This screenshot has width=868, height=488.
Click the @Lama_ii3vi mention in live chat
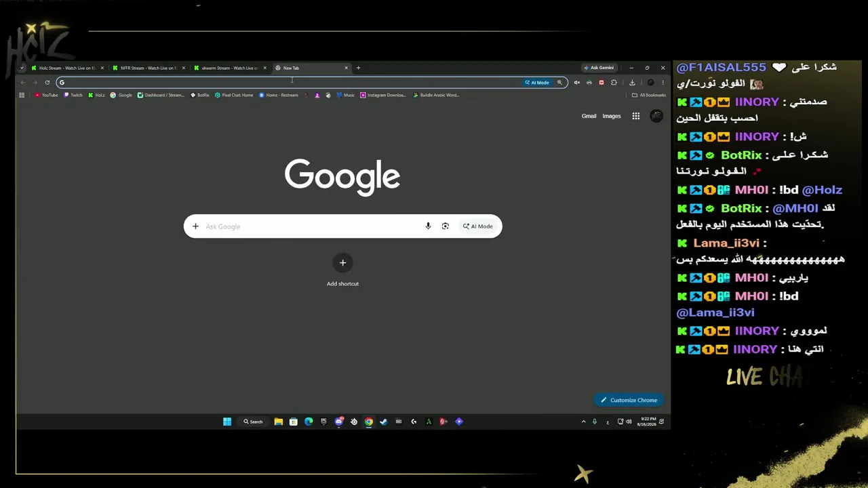[715, 312]
